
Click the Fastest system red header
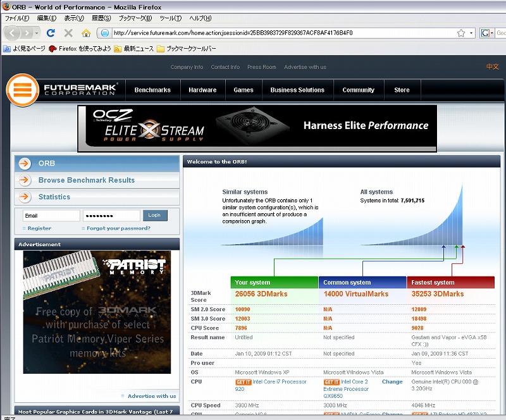(451, 282)
